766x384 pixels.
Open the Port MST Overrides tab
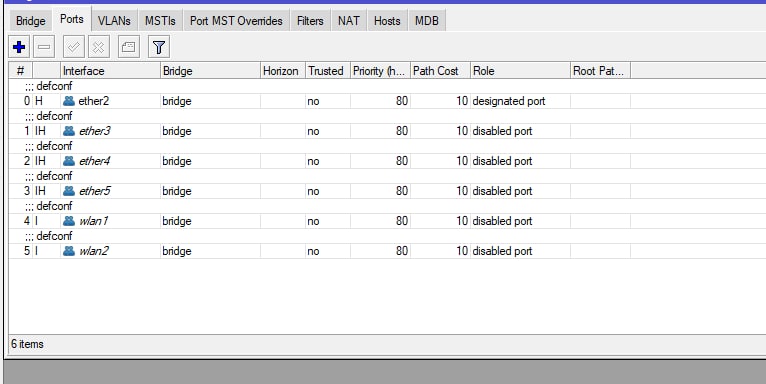(236, 21)
